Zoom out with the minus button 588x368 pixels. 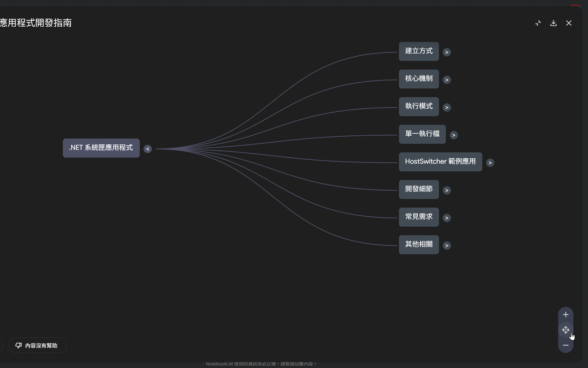click(x=565, y=345)
